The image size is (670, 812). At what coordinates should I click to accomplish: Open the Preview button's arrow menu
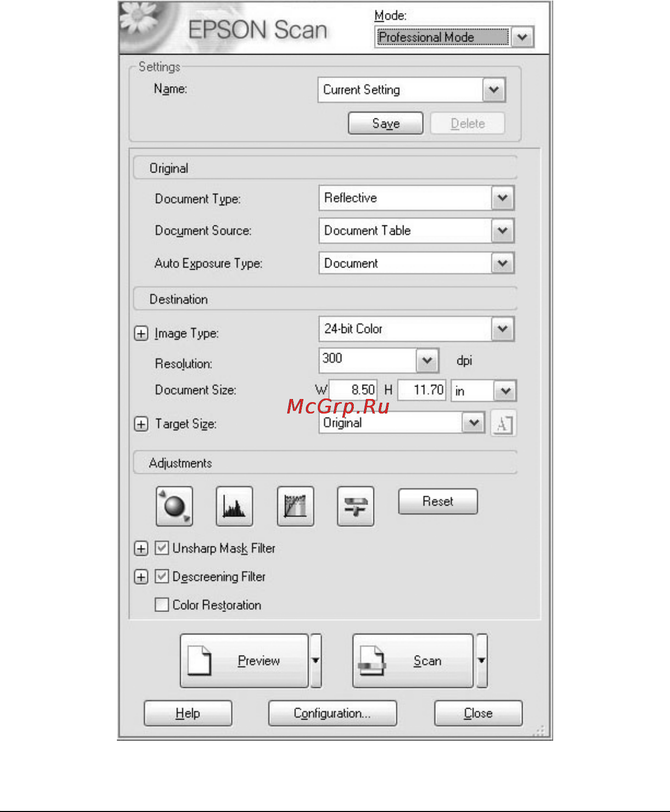click(x=316, y=661)
